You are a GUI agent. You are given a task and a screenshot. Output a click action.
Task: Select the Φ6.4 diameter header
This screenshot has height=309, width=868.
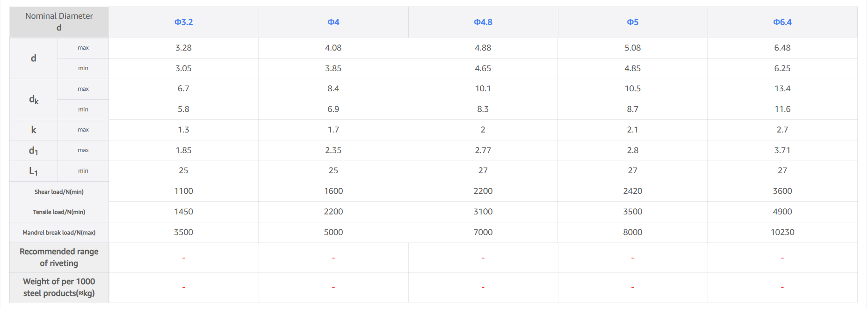point(782,22)
